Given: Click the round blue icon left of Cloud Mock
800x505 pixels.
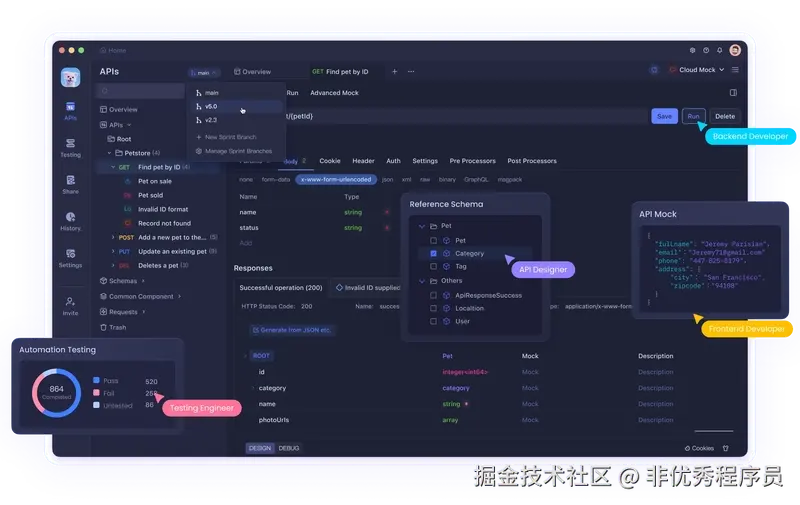Looking at the screenshot, I should 654,70.
